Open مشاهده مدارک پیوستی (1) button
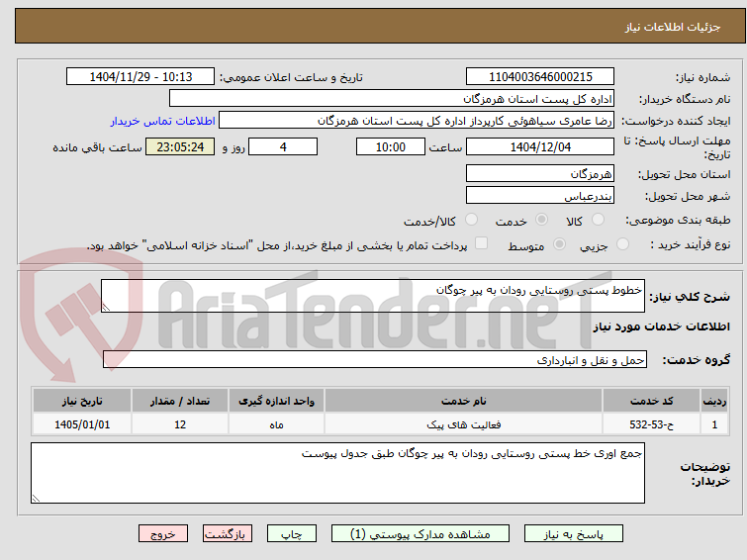The height and width of the screenshot is (560, 747). (x=420, y=534)
